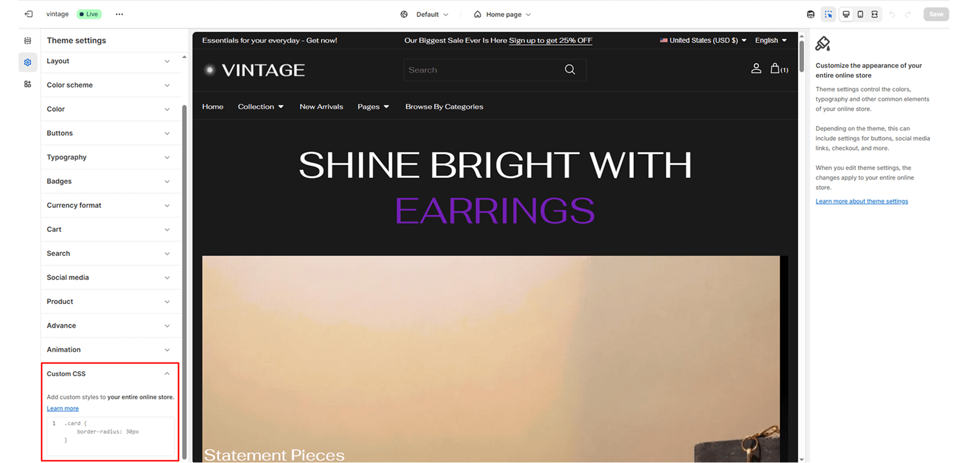Click Sign up to get 25% OFF link

(x=550, y=40)
